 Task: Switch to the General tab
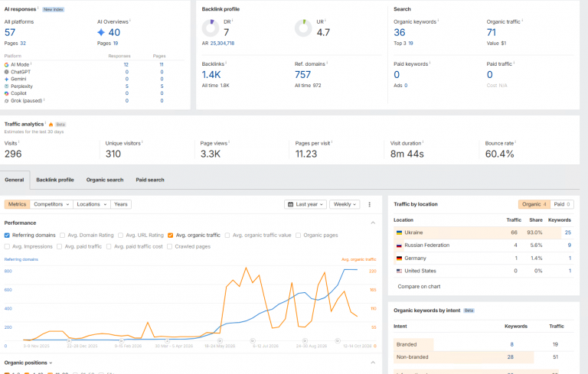(15, 180)
